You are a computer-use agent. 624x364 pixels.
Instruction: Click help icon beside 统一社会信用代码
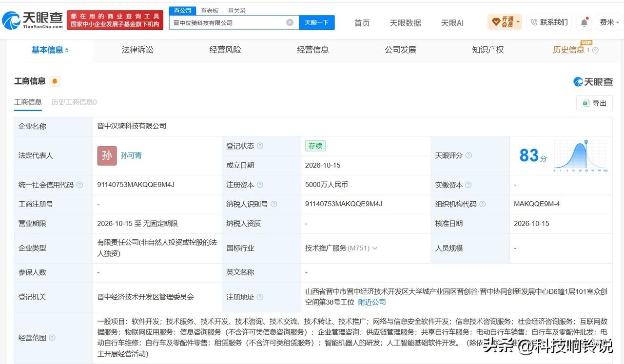pyautogui.click(x=79, y=185)
